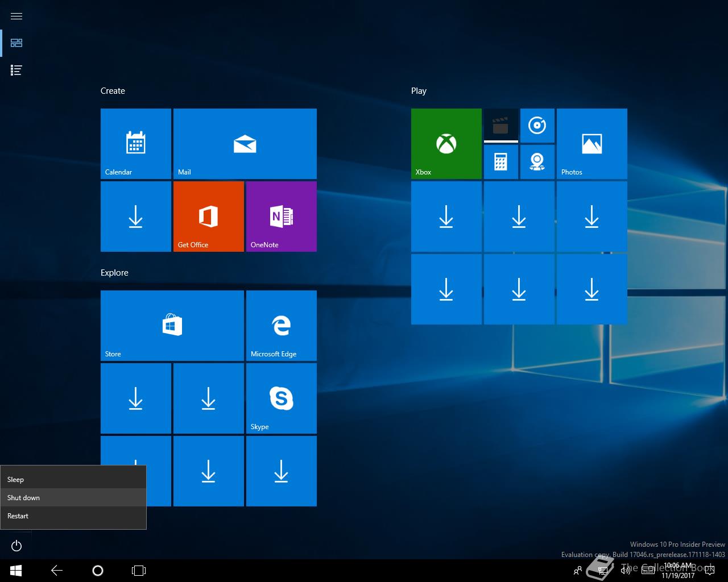Select the Create group heading
Viewport: 728px width, 582px height.
(113, 91)
